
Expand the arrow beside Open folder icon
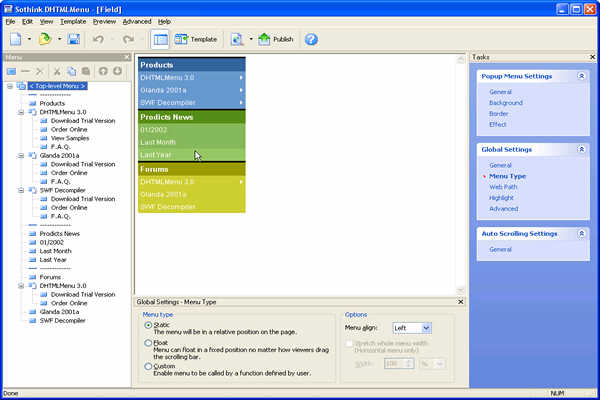tap(59, 39)
